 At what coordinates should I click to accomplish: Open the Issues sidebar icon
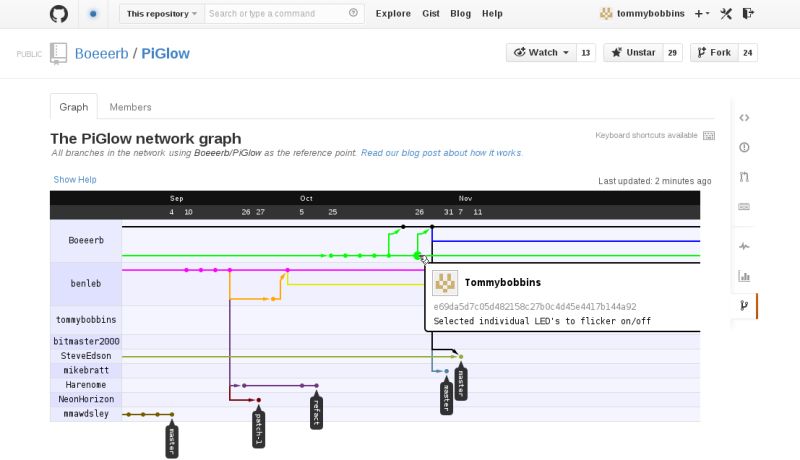click(x=744, y=147)
